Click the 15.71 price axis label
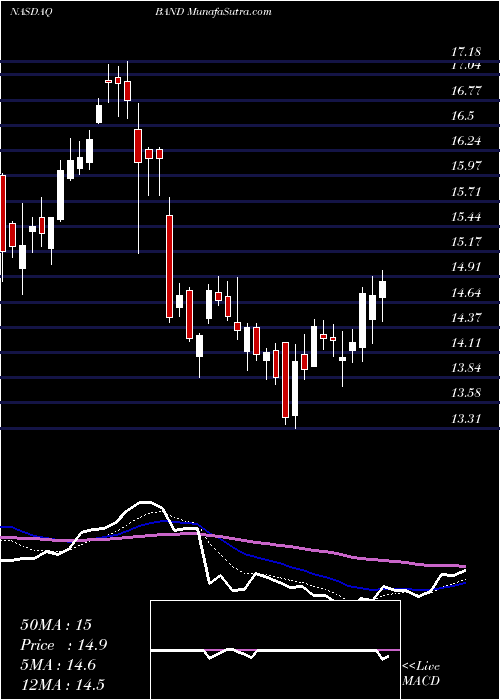Viewport: 500px width, 700px height. point(466,192)
